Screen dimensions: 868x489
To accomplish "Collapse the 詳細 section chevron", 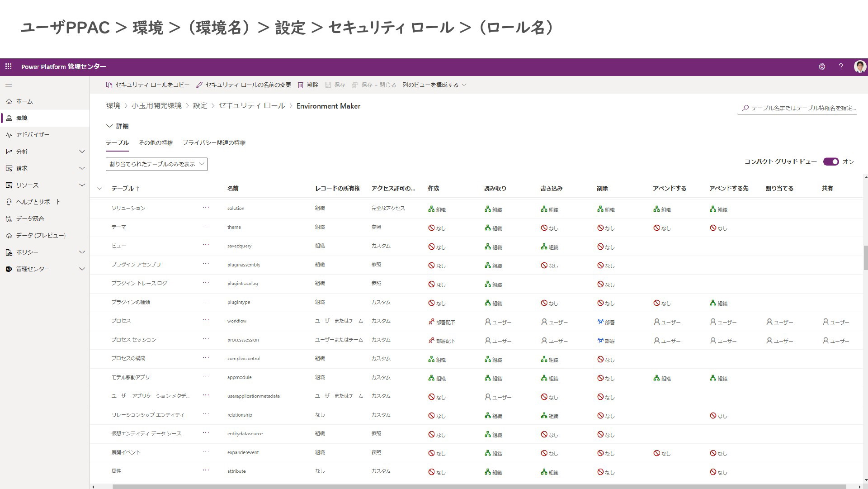I will [x=109, y=126].
